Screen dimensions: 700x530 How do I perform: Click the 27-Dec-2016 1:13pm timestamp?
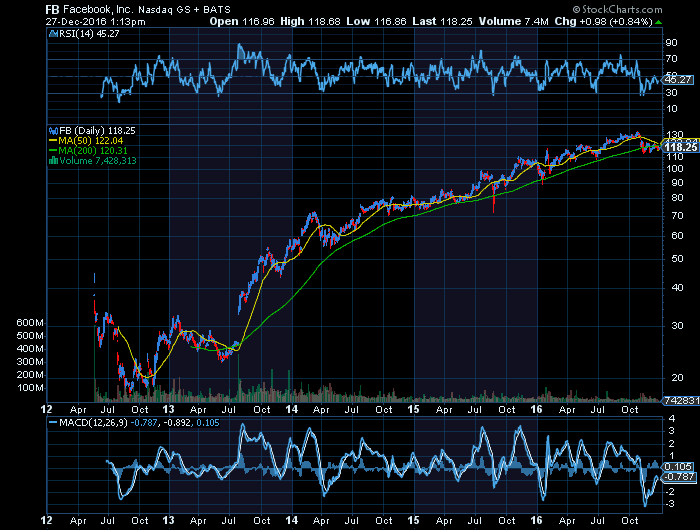[x=96, y=22]
